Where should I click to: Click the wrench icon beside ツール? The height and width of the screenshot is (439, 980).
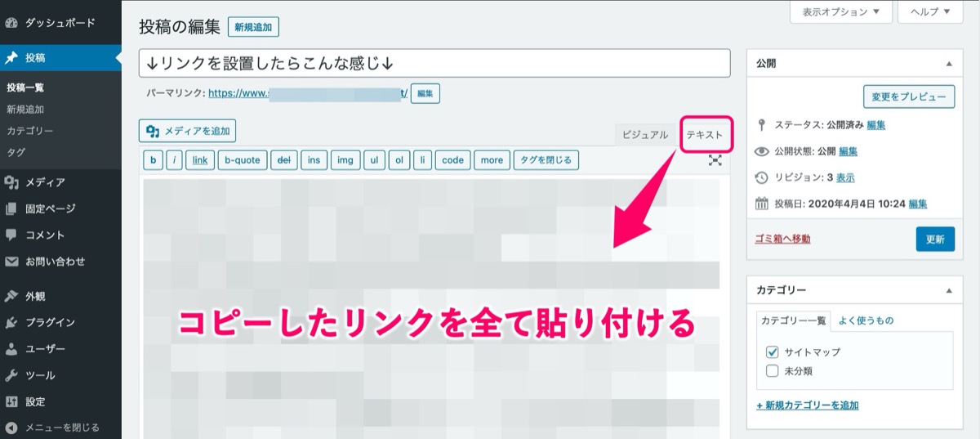click(x=11, y=375)
